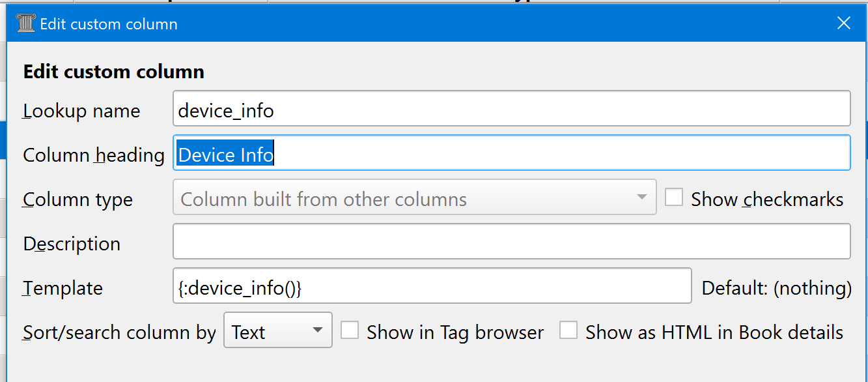Click the Template label
Image resolution: width=868 pixels, height=382 pixels.
tap(63, 288)
